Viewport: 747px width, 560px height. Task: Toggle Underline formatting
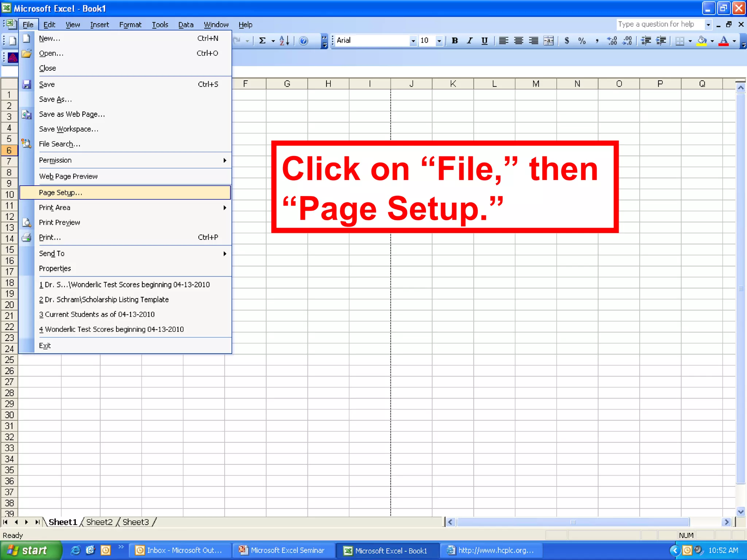pos(484,40)
